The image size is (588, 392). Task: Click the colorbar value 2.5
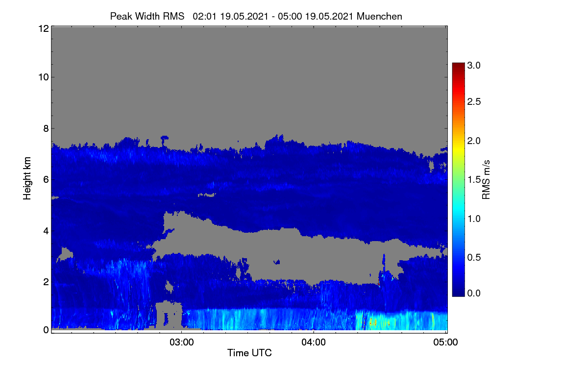click(x=474, y=102)
